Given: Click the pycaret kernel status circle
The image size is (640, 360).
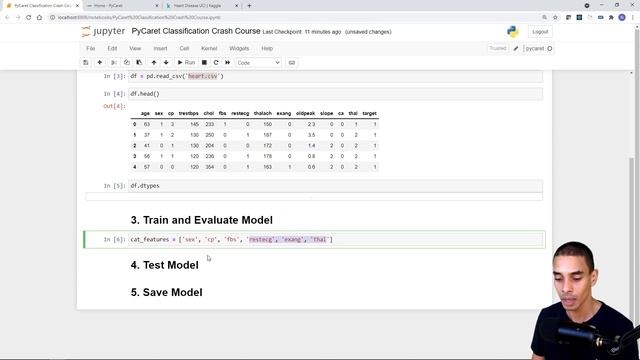Looking at the screenshot, I should click(550, 48).
